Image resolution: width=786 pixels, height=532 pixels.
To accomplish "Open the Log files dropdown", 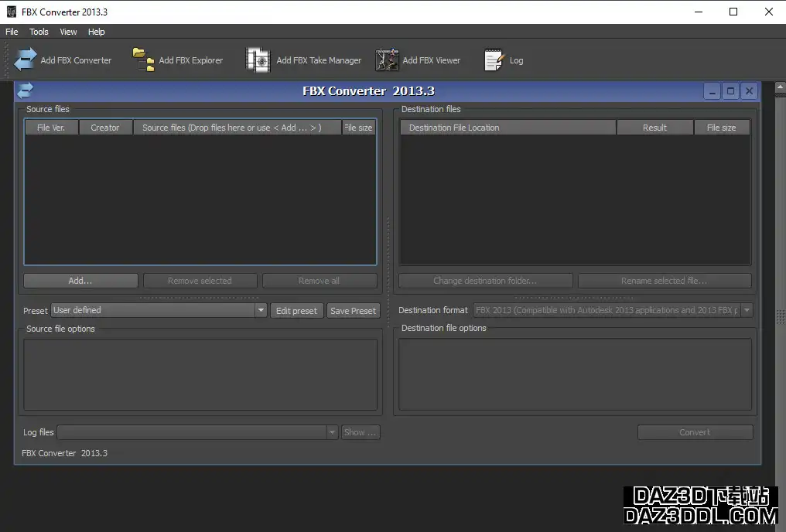I will [x=197, y=432].
